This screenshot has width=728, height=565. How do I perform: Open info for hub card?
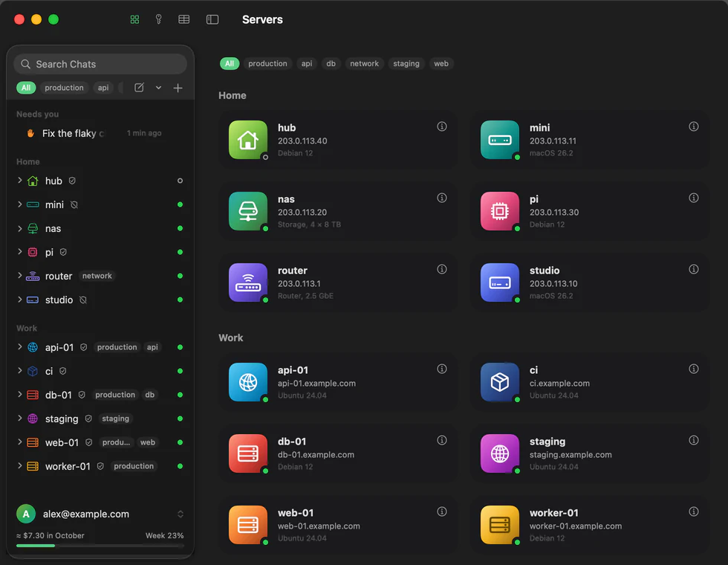pyautogui.click(x=442, y=126)
